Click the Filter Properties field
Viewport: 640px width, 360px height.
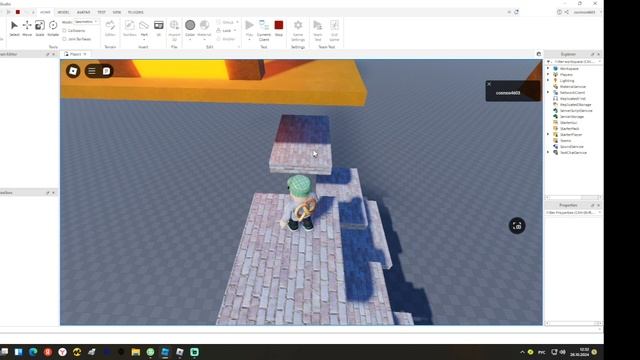573,213
